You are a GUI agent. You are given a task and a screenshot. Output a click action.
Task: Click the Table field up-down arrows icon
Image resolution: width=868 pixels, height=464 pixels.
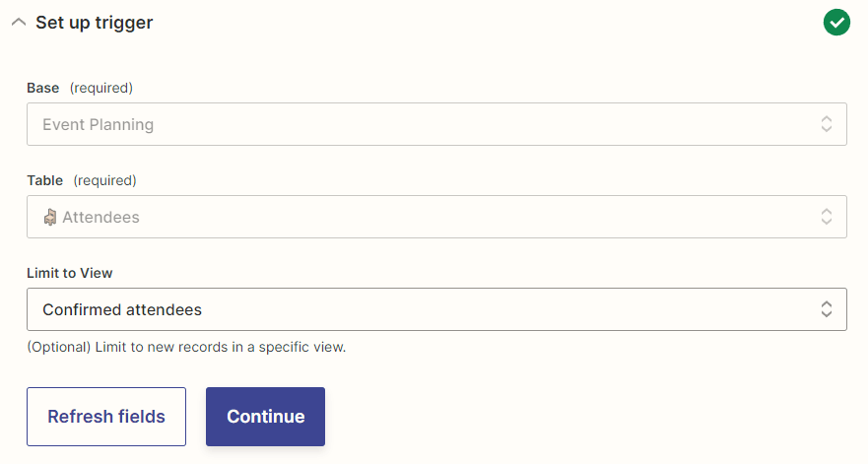pos(827,217)
